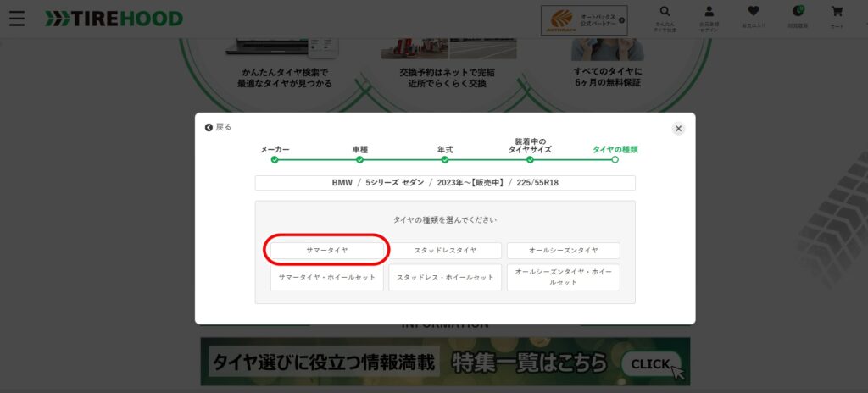Close the tire selection dialog
This screenshot has height=393, width=868.
pyautogui.click(x=678, y=128)
